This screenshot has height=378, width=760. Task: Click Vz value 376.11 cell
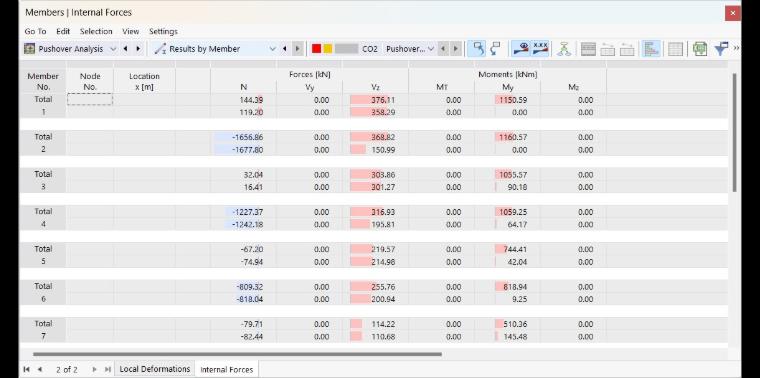[x=376, y=100]
